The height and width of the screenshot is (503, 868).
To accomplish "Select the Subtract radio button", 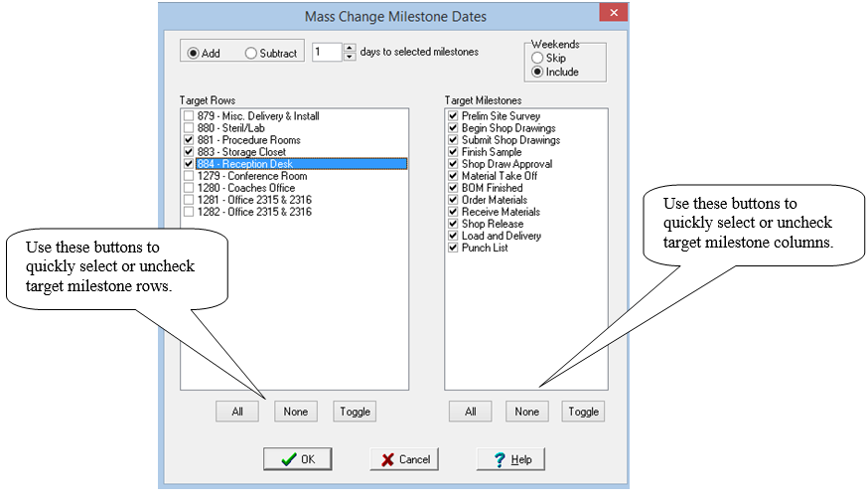I will tap(251, 54).
